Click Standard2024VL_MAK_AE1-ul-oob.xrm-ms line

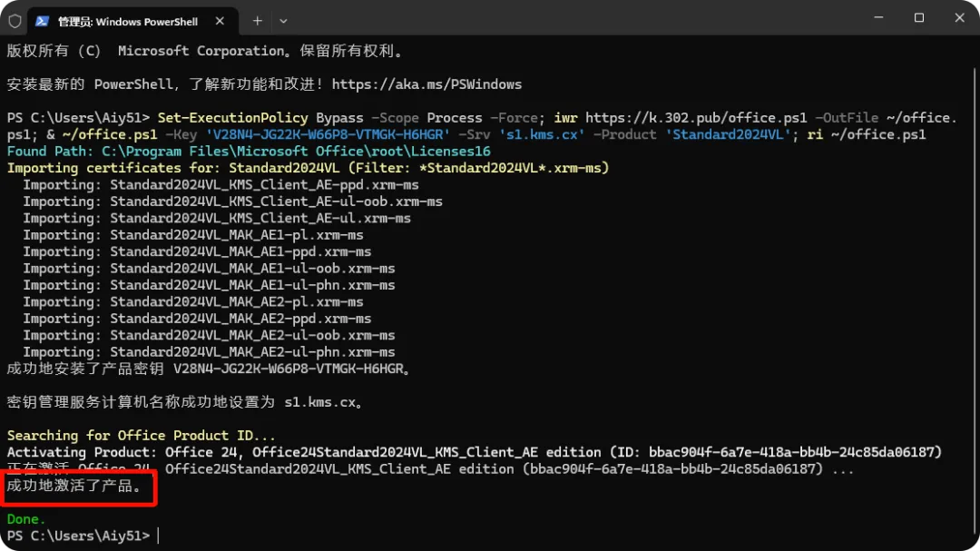210,269
